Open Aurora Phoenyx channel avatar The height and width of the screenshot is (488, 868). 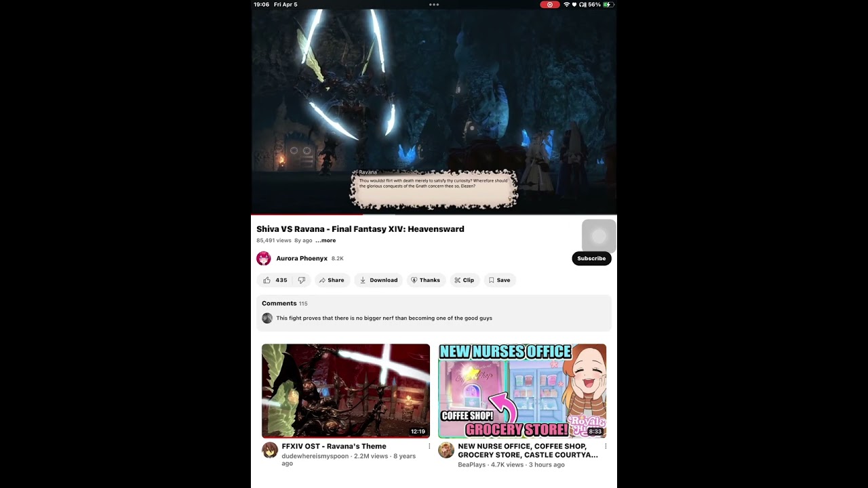pyautogui.click(x=264, y=258)
